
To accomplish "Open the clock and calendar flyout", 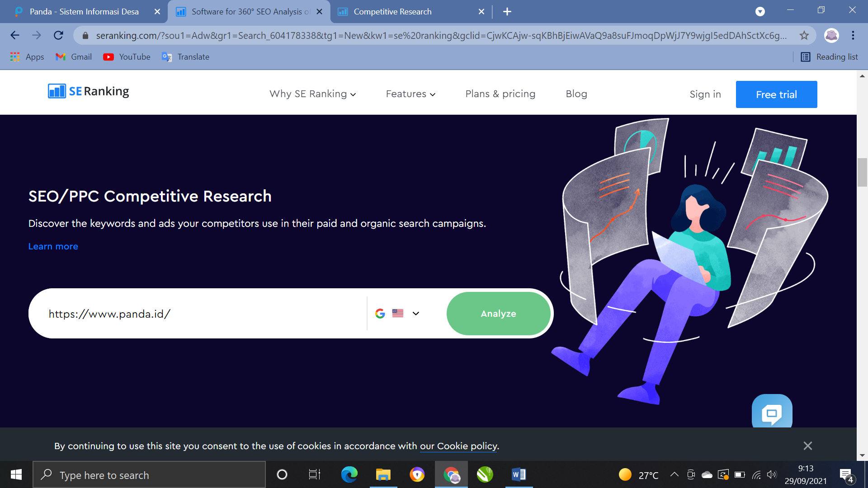I will pyautogui.click(x=806, y=475).
